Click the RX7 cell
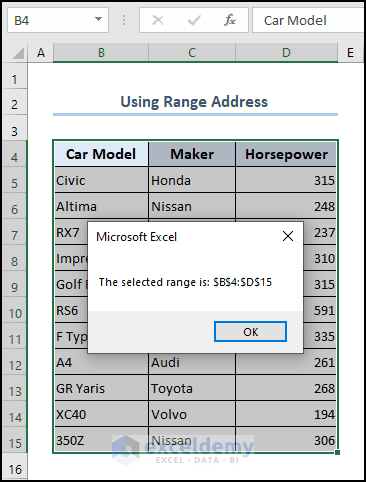366x482 pixels. pos(71,232)
